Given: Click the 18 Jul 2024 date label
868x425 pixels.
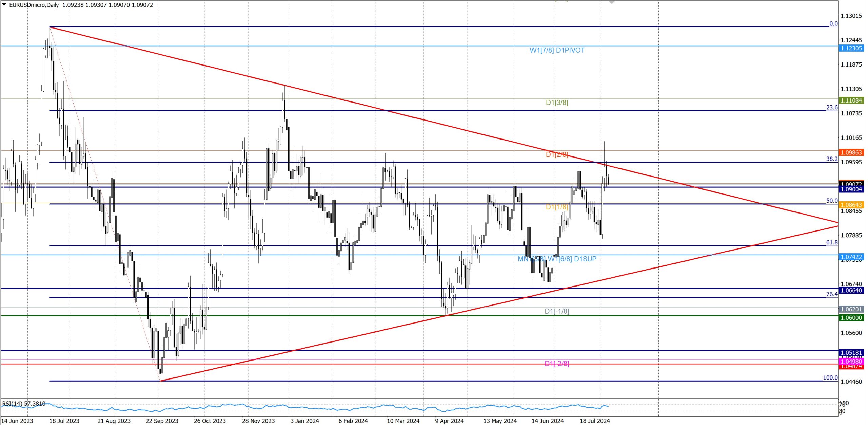Looking at the screenshot, I should point(595,421).
